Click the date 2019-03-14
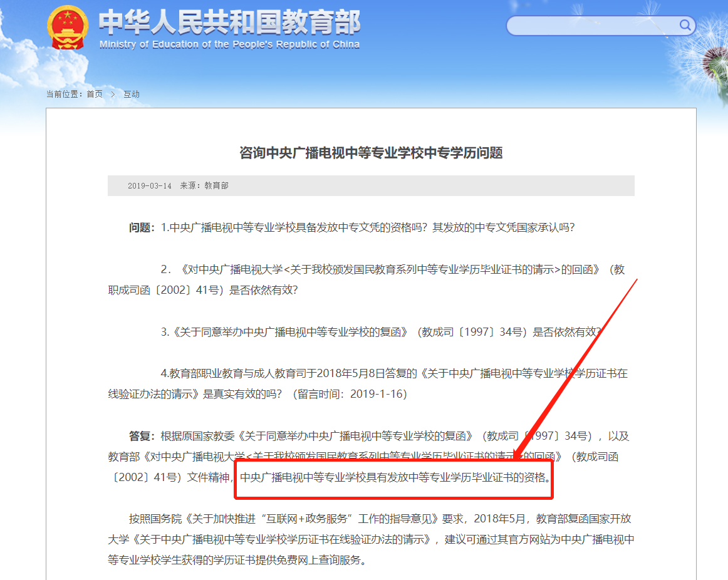 click(150, 185)
